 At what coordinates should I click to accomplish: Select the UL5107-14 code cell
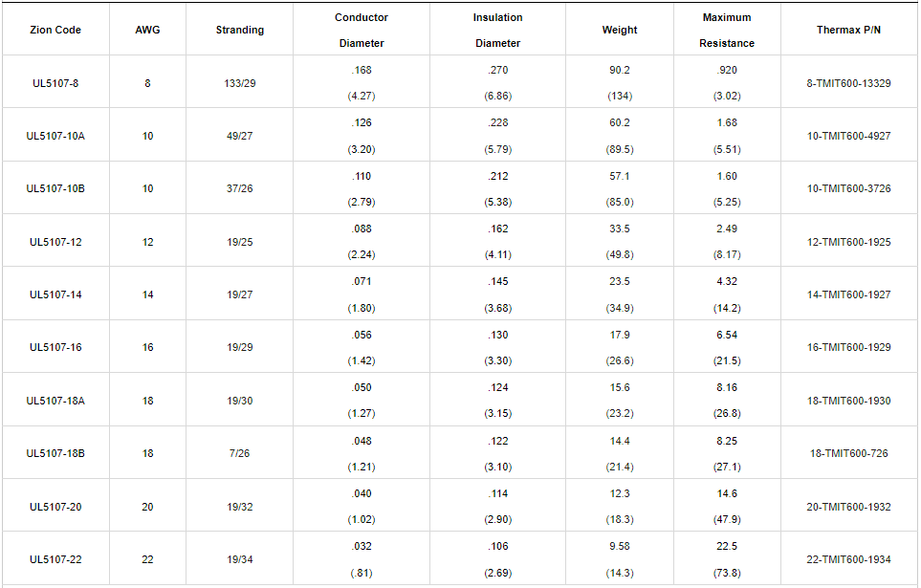click(55, 294)
